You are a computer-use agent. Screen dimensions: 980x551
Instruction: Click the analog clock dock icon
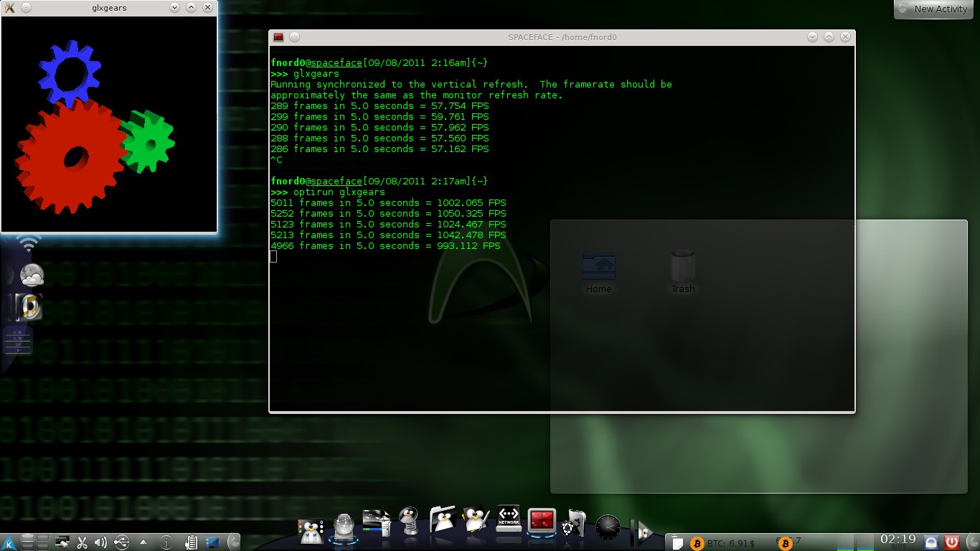(x=607, y=527)
